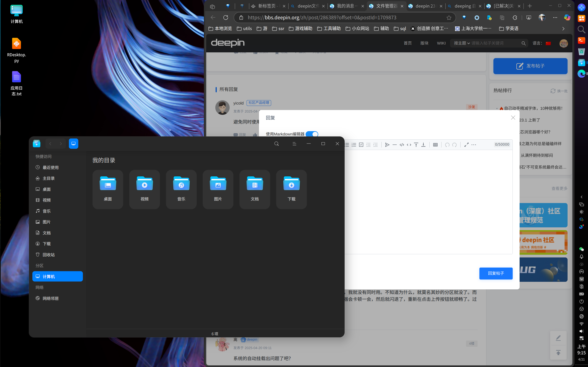588x367 pixels.
Task: Open the 文档 folder in 我的目录
Action: pos(255,189)
